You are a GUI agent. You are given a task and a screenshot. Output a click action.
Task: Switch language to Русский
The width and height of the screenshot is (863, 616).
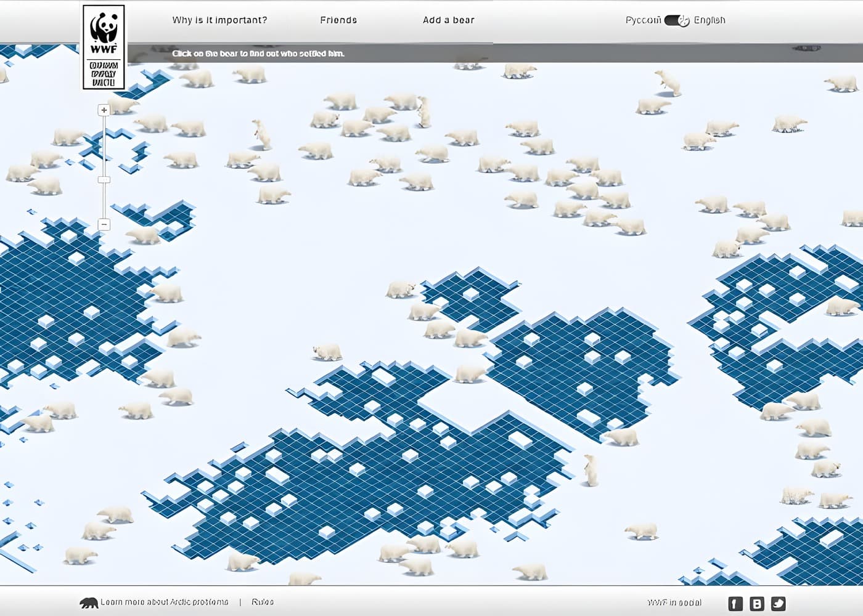click(643, 20)
